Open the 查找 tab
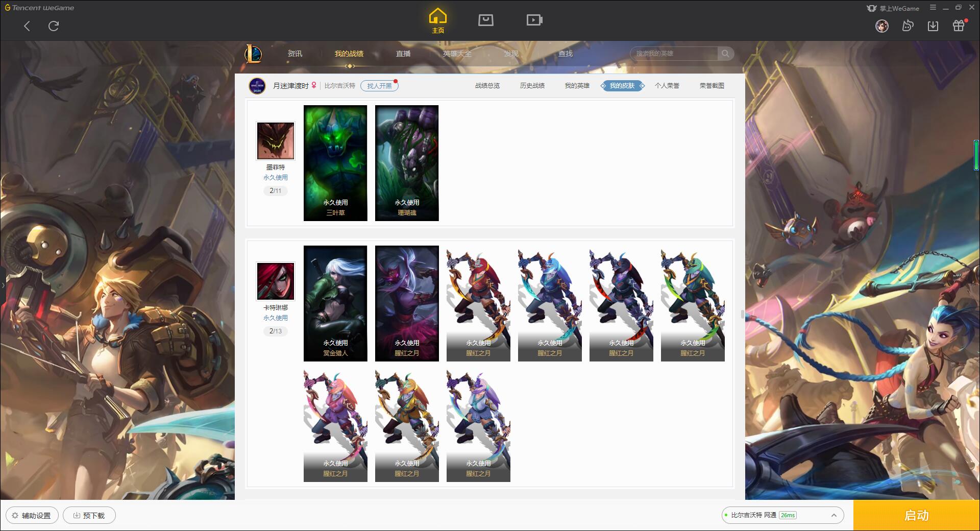Screen dimensions: 980x531 click(566, 54)
